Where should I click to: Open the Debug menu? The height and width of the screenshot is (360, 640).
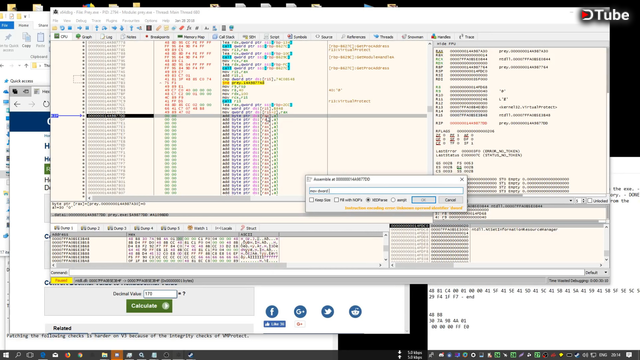[x=81, y=20]
